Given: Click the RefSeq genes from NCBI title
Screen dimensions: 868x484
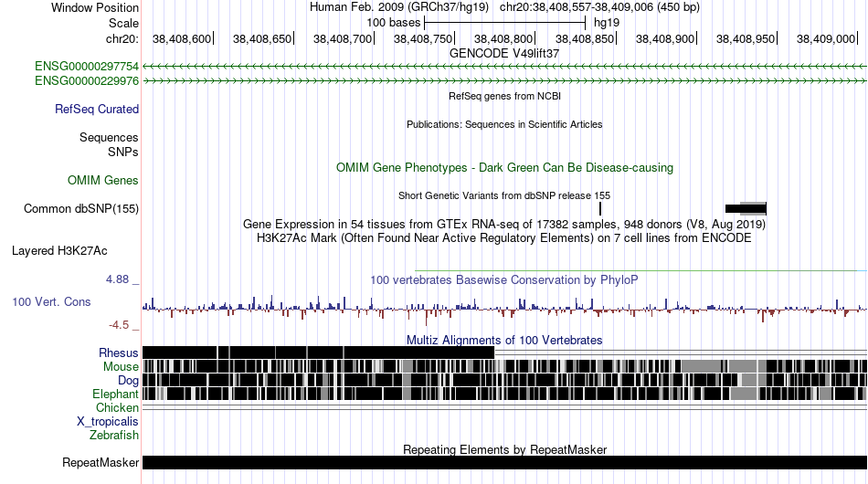Looking at the screenshot, I should pyautogui.click(x=504, y=96).
